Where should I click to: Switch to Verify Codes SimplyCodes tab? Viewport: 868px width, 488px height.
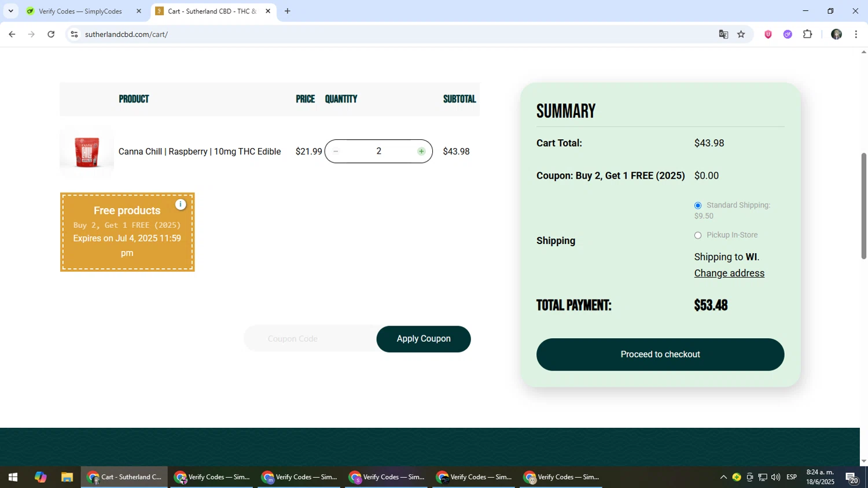tap(80, 11)
